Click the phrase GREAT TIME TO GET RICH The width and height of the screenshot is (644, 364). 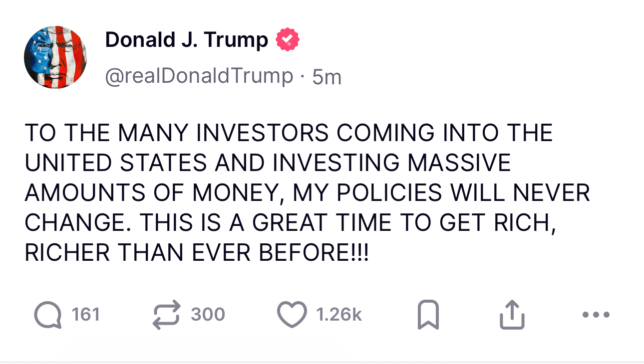pos(403,223)
